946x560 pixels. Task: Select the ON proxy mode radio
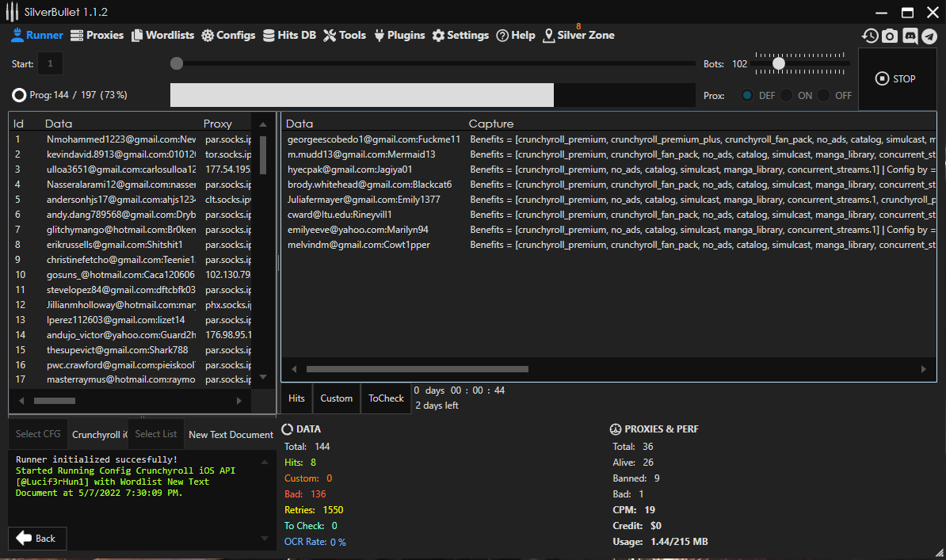tap(786, 95)
